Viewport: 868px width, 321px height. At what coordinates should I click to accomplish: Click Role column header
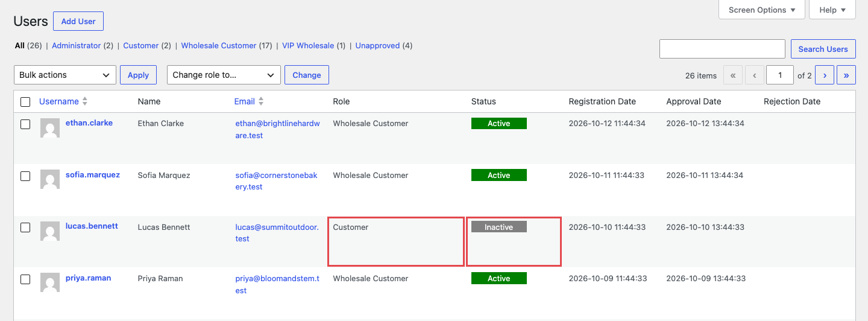pyautogui.click(x=341, y=101)
